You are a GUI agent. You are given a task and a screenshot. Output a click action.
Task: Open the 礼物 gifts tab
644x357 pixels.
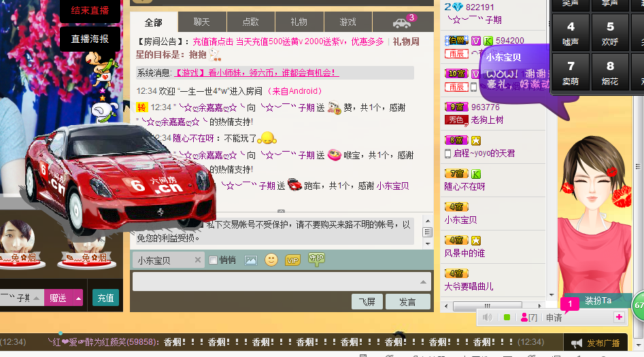point(299,22)
